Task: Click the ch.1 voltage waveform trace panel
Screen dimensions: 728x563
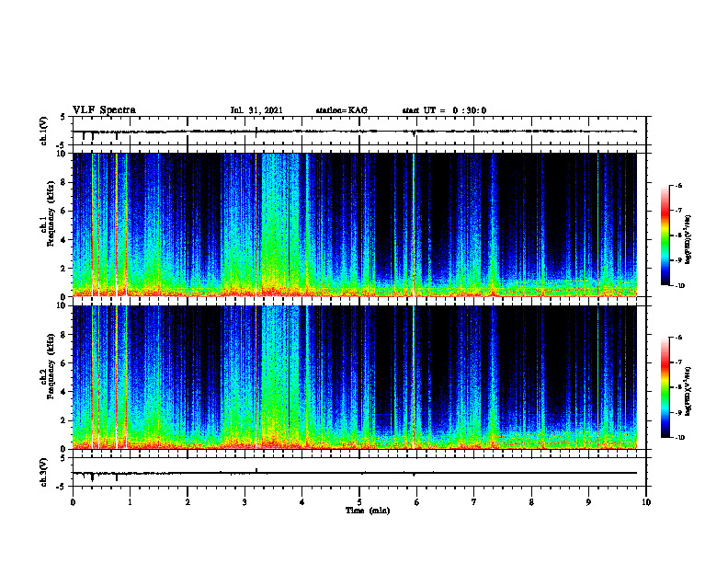Action: [359, 131]
